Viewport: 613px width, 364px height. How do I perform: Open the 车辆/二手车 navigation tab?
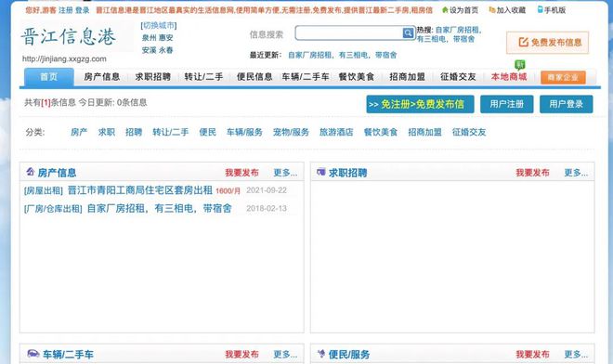pyautogui.click(x=306, y=77)
